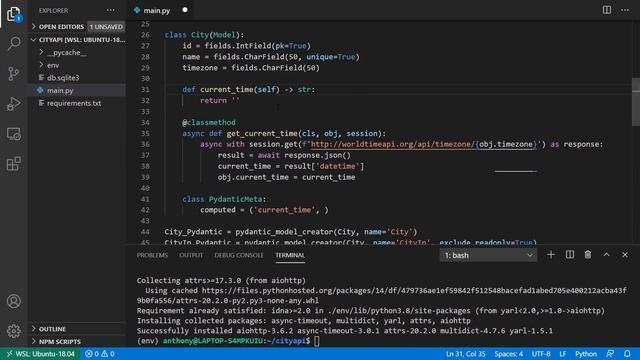Image resolution: width=640 pixels, height=360 pixels.
Task: Switch to the Problems panel tab
Action: tap(152, 255)
